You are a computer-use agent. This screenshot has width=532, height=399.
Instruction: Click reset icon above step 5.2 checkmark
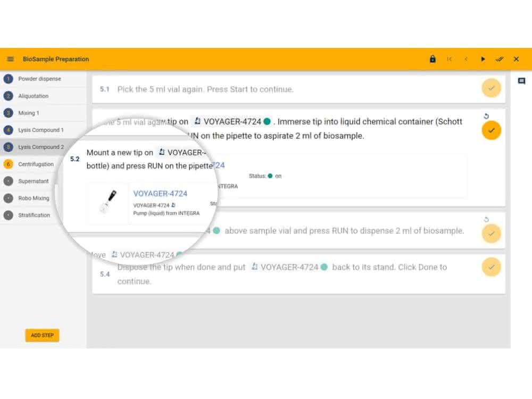click(486, 117)
